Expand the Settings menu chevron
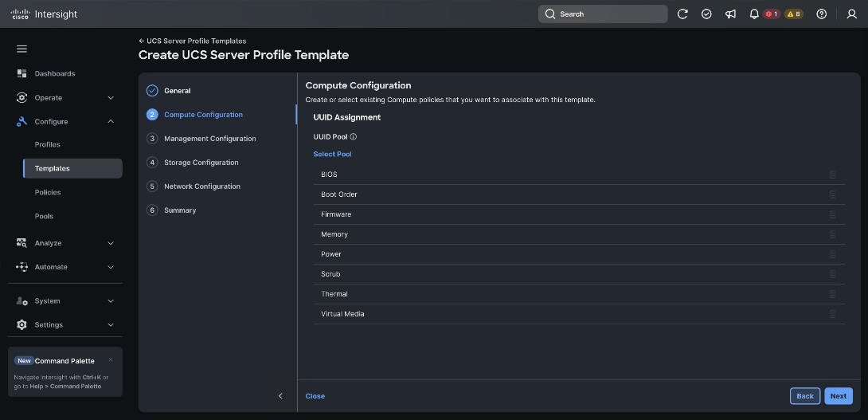 click(x=111, y=324)
